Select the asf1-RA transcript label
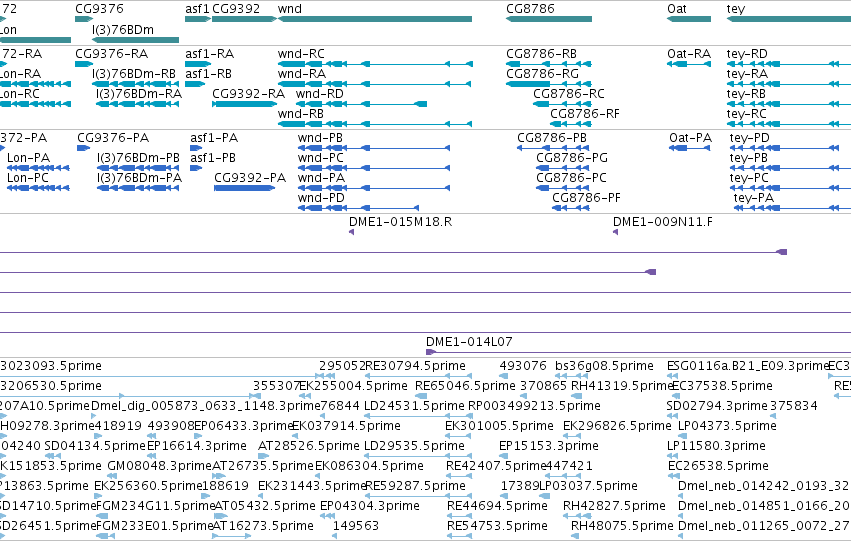Screen dimensions: 851x541 pyautogui.click(x=209, y=54)
